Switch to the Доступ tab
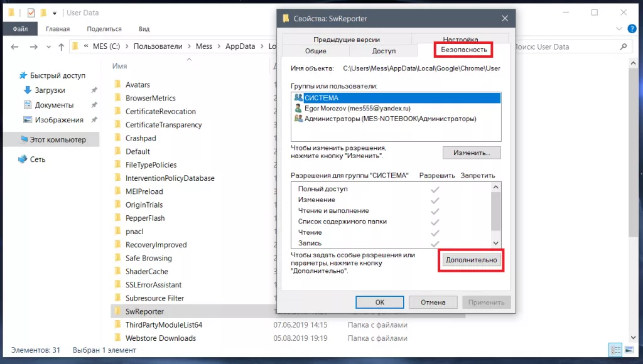The width and height of the screenshot is (643, 364). pos(384,51)
